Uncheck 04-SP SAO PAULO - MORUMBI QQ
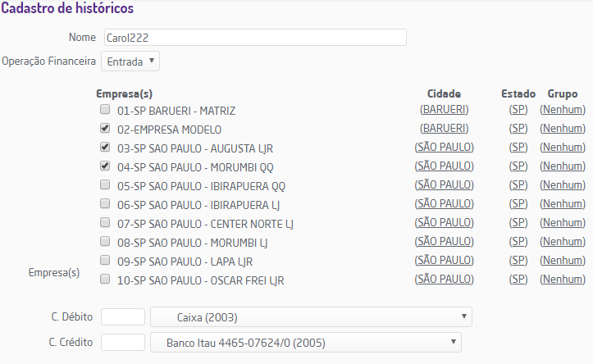The image size is (593, 364). [x=105, y=166]
